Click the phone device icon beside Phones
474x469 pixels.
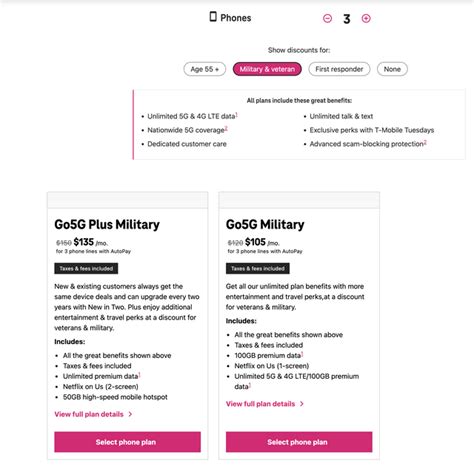213,17
